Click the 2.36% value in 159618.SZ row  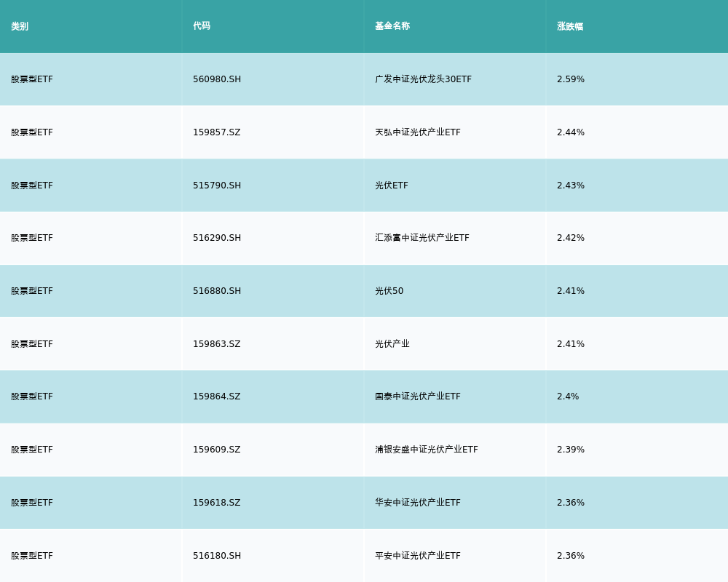[x=571, y=503]
